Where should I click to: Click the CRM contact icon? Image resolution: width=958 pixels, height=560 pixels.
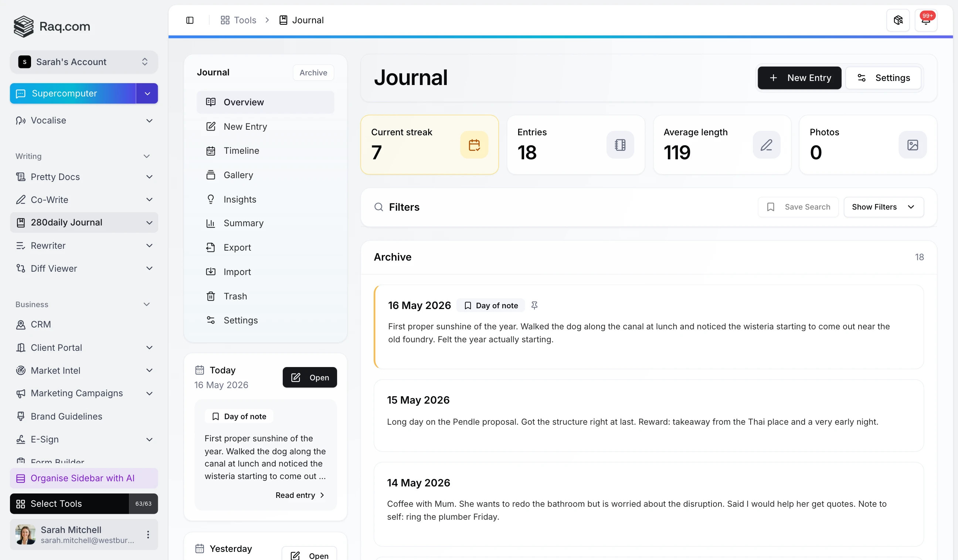21,325
